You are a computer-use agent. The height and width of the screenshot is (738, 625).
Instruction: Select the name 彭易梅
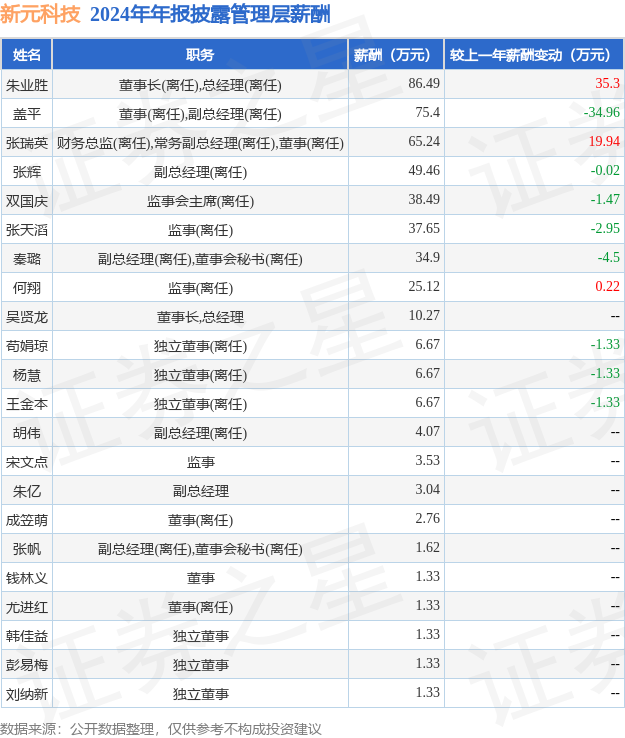[x=27, y=666]
